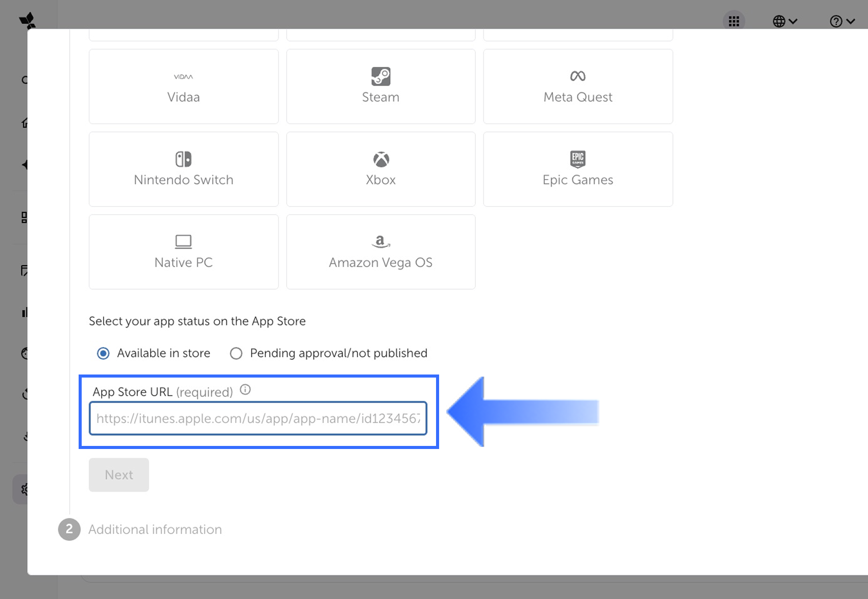
Task: Click the App Store URL field
Action: tap(258, 418)
